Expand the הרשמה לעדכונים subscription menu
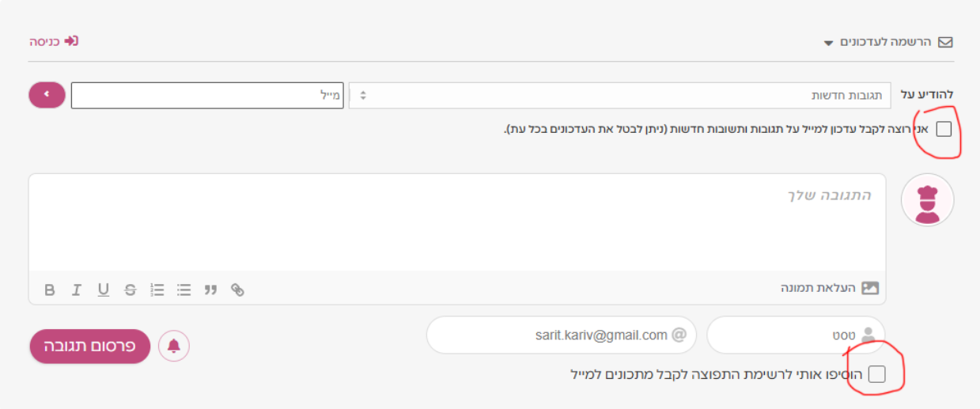980x409 pixels. point(888,42)
